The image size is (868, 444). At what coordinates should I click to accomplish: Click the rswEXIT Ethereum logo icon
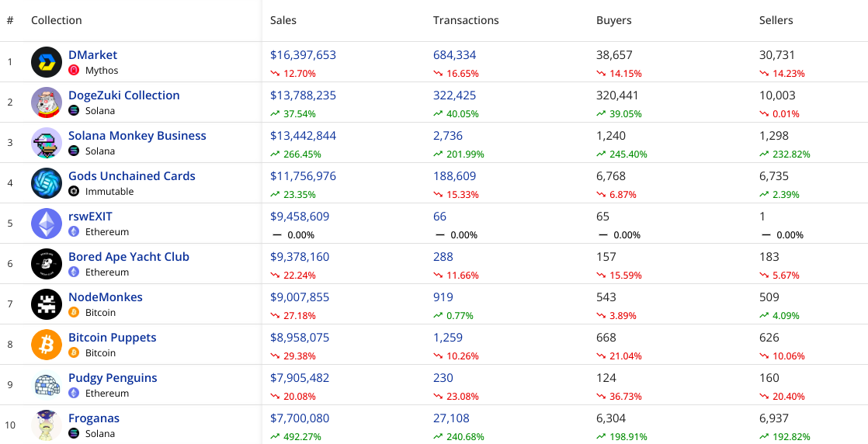coord(47,224)
